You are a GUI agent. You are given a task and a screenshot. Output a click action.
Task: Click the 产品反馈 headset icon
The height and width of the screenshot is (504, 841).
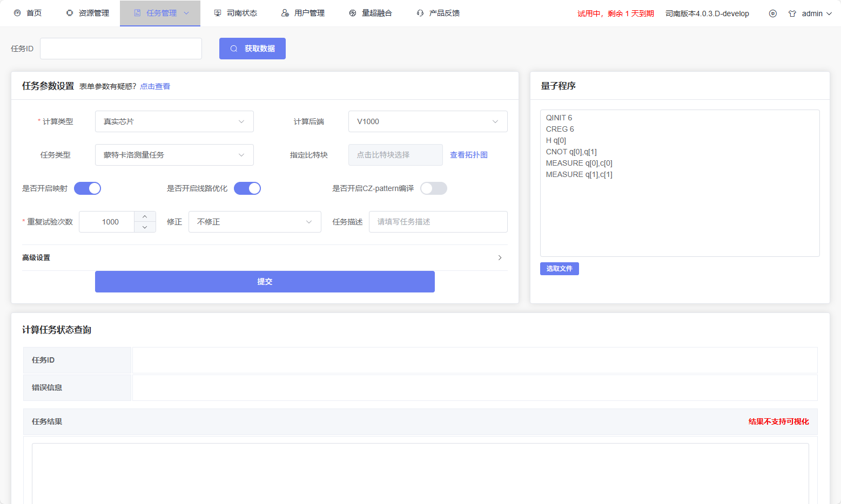(420, 13)
